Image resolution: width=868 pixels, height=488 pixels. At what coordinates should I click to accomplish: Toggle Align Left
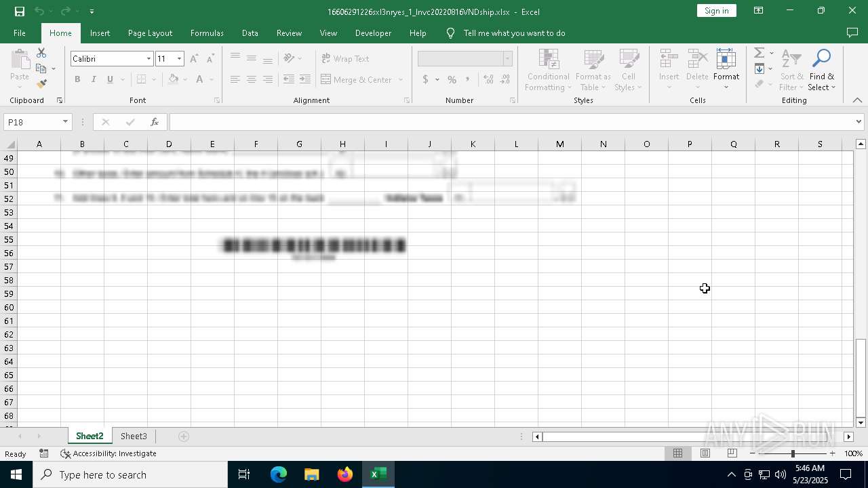[235, 79]
